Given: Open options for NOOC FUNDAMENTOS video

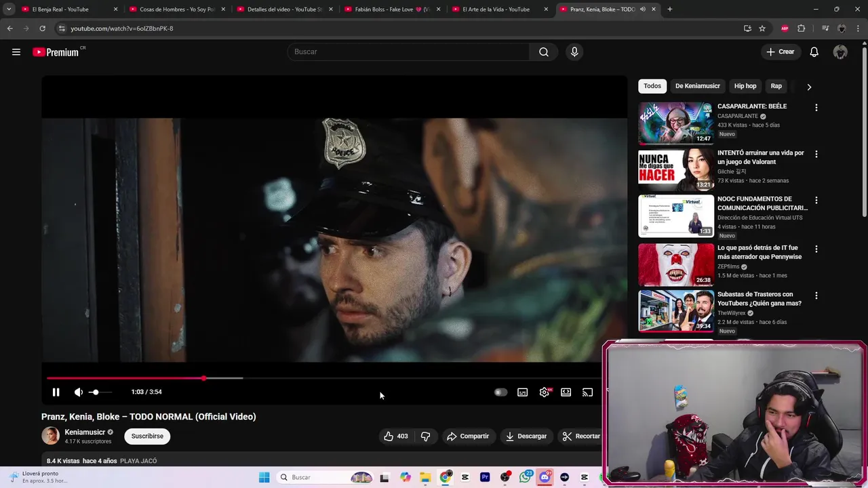Looking at the screenshot, I should [x=816, y=201].
